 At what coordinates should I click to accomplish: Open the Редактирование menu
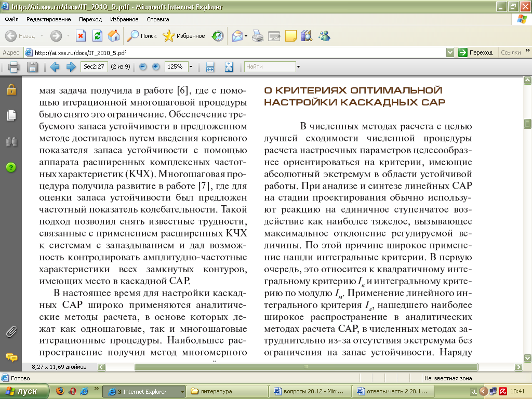(48, 19)
